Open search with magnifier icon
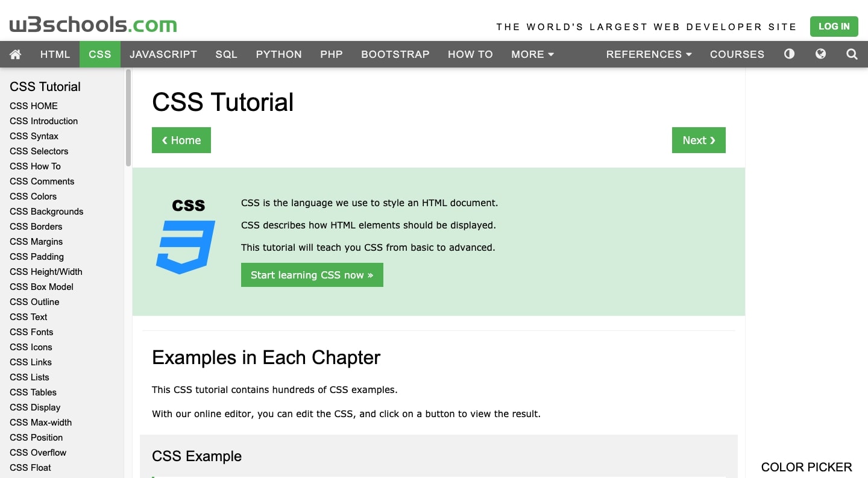This screenshot has width=868, height=478. tap(852, 54)
